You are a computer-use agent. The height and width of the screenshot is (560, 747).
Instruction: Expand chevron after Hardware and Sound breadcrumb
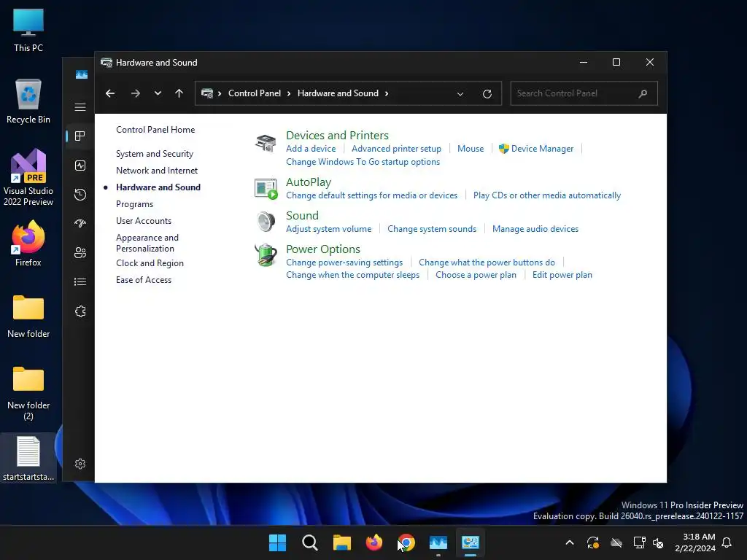coord(387,93)
